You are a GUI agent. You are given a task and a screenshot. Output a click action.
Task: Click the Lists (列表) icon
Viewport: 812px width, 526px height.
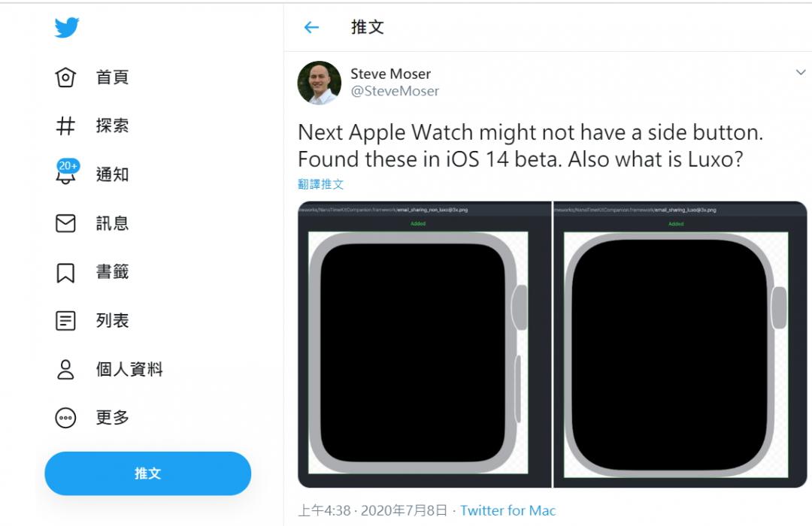[66, 321]
